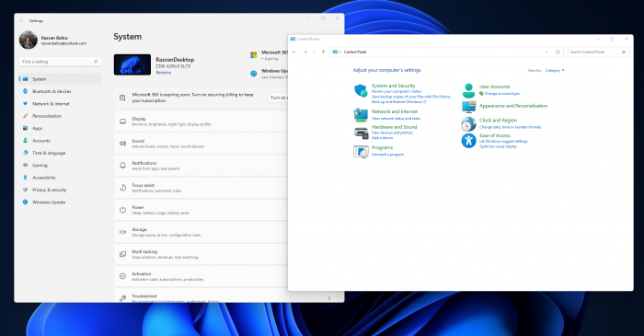
Task: Click the Add a device link
Action: 383,137
